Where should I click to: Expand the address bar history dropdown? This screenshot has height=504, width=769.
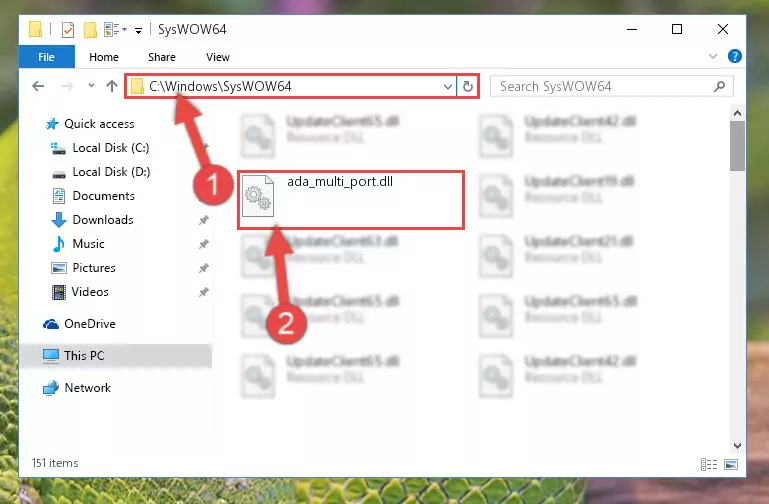tap(447, 87)
